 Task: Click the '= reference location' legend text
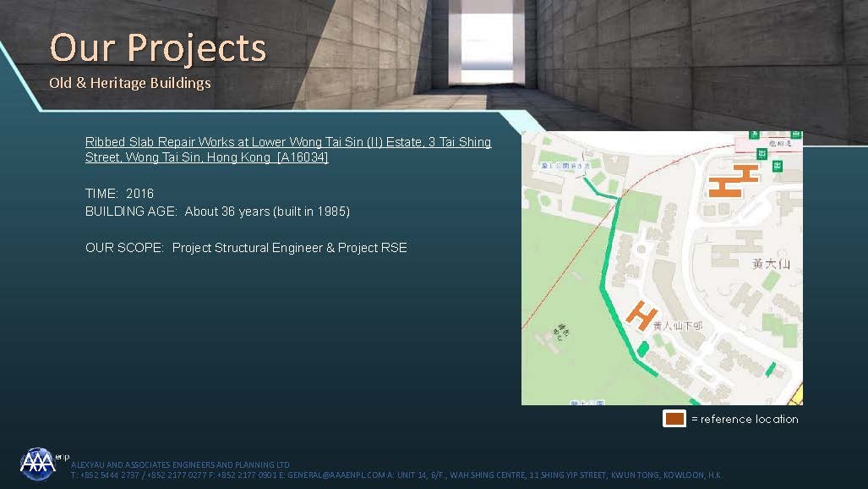click(x=744, y=419)
